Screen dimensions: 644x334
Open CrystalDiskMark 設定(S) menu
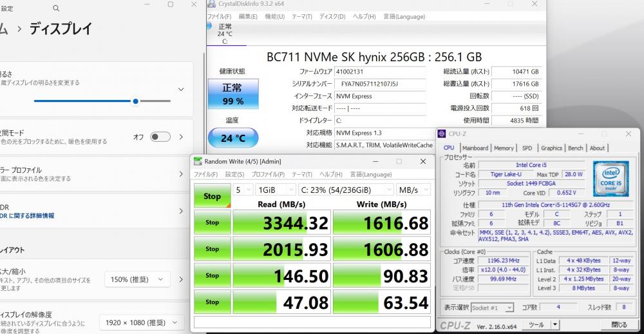pos(234,174)
